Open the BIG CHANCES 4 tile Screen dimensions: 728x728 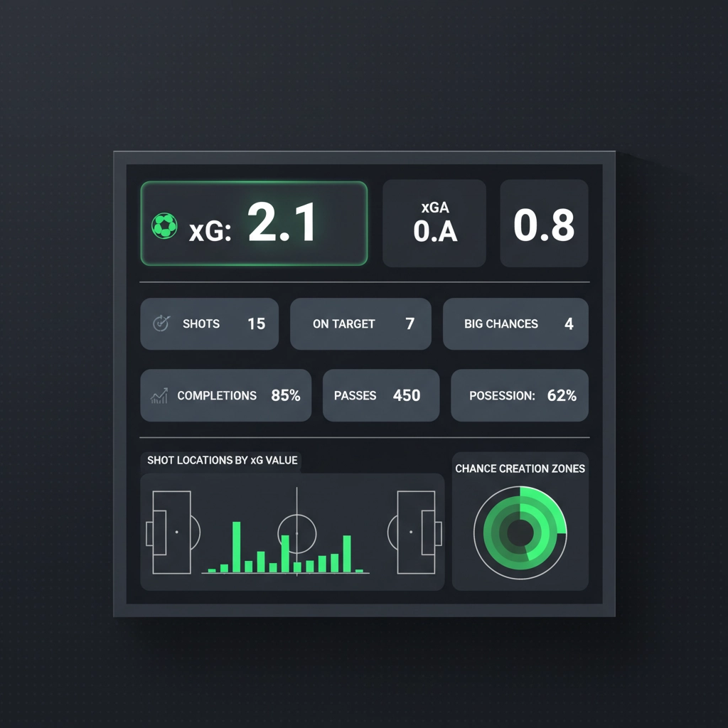[x=515, y=323]
